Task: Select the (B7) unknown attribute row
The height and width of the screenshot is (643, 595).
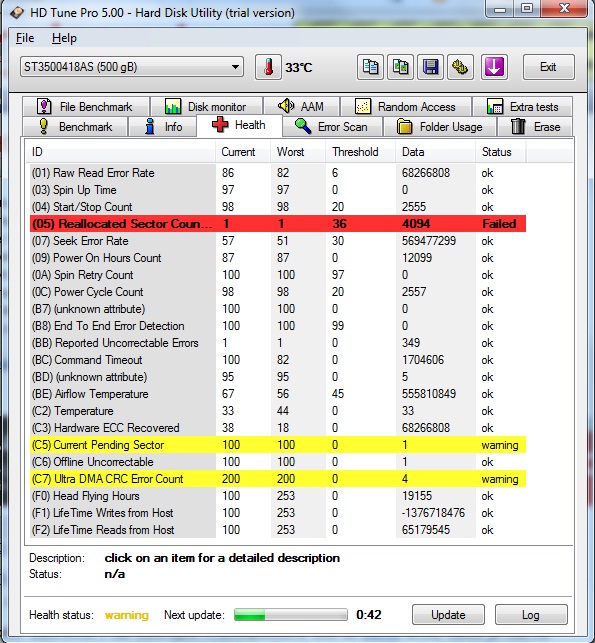Action: pos(278,309)
